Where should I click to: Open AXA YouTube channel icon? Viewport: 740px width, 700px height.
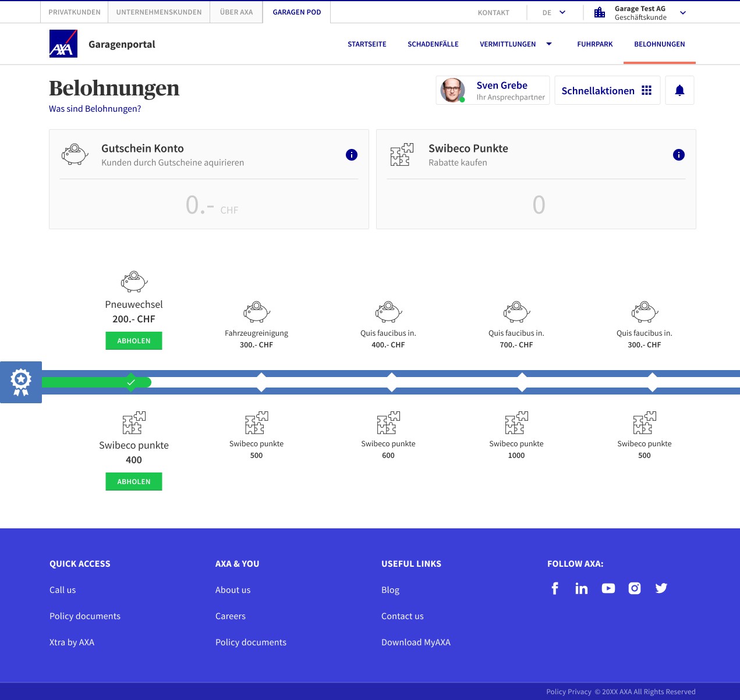coord(608,588)
